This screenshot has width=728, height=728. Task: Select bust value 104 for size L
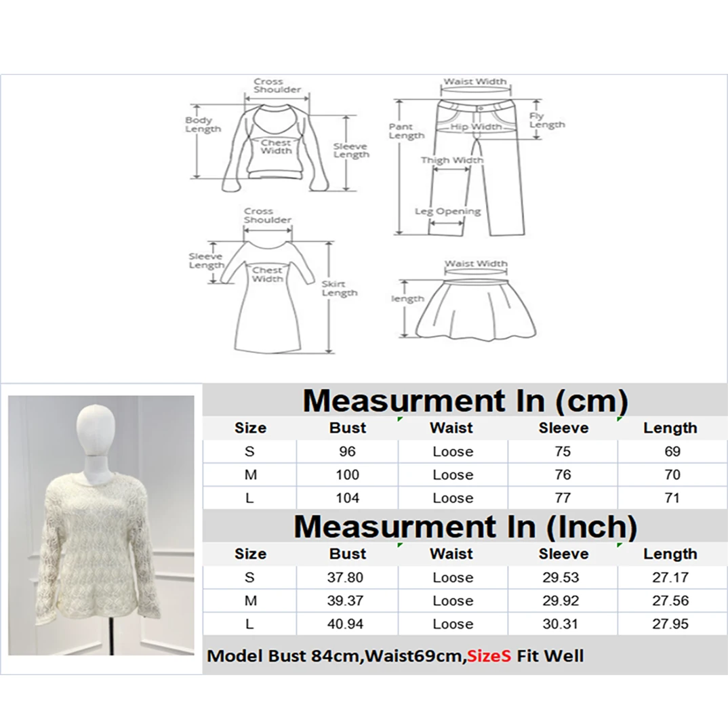click(x=347, y=498)
